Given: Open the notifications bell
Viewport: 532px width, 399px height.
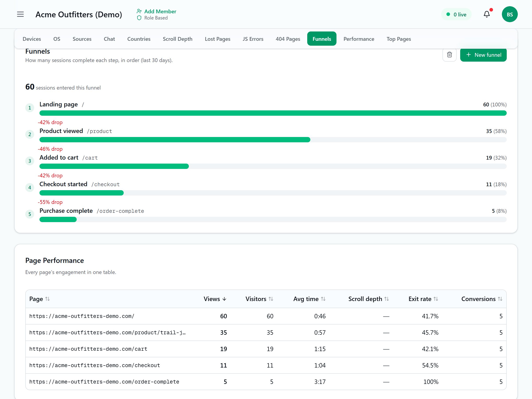Looking at the screenshot, I should pyautogui.click(x=487, y=14).
